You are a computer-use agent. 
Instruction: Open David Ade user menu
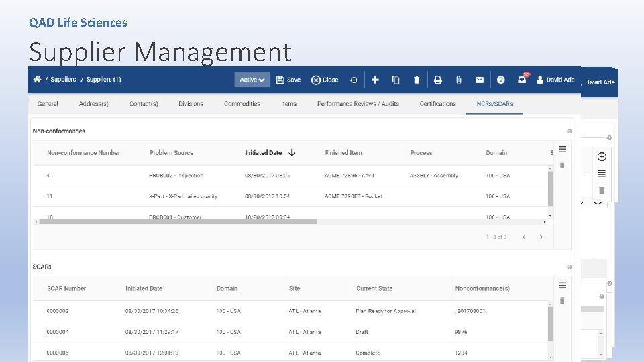[555, 80]
